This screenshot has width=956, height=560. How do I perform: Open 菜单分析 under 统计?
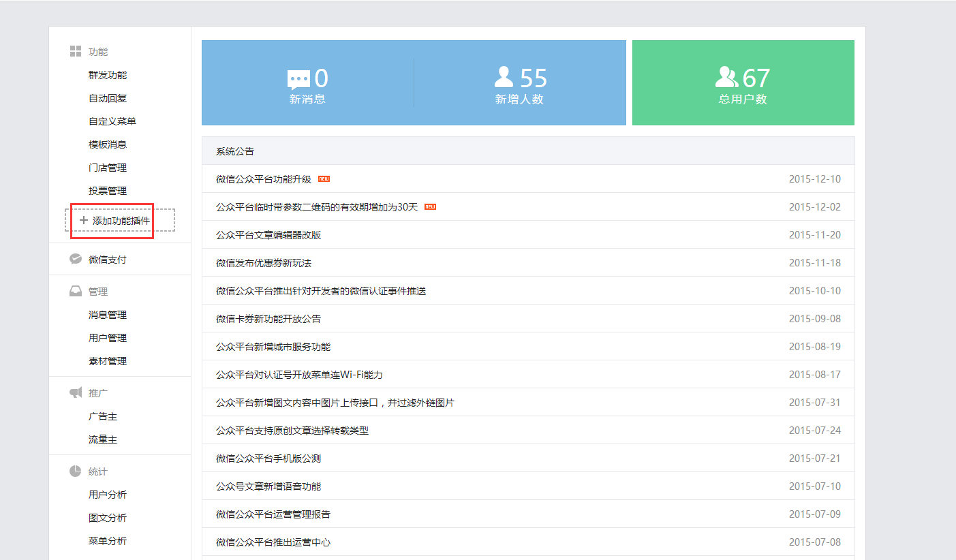tap(108, 541)
